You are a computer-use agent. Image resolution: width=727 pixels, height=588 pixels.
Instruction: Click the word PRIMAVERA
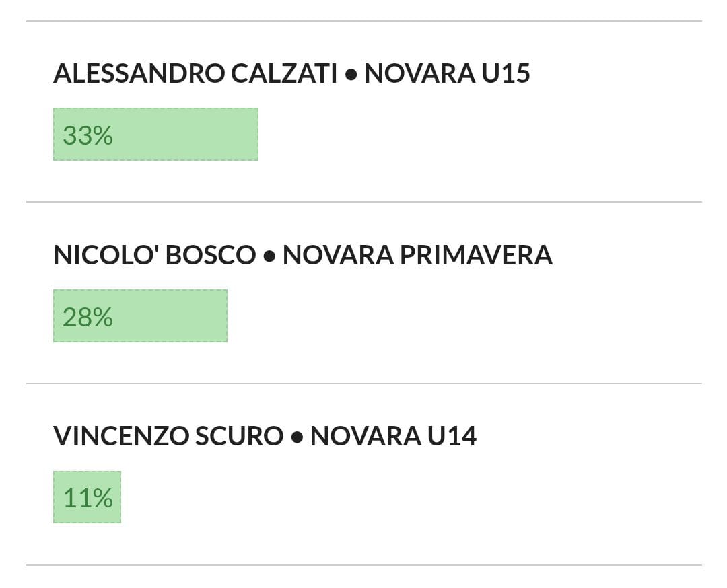click(475, 254)
